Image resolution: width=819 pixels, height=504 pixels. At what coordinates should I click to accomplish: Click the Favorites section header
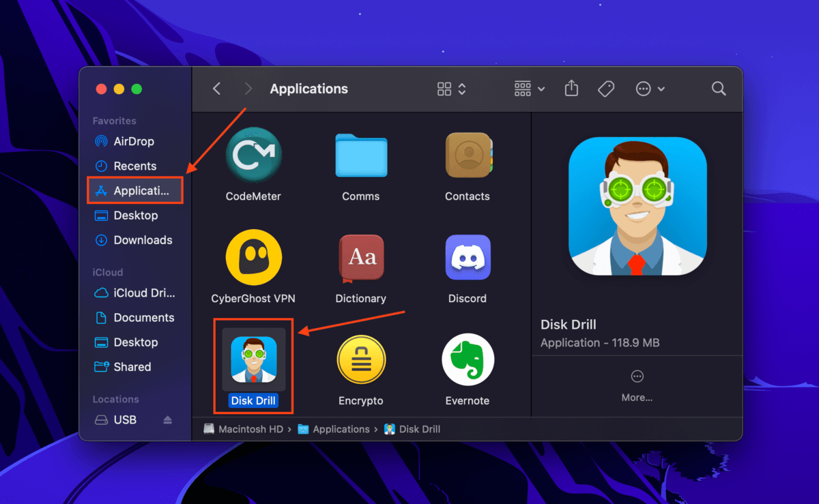pyautogui.click(x=115, y=121)
